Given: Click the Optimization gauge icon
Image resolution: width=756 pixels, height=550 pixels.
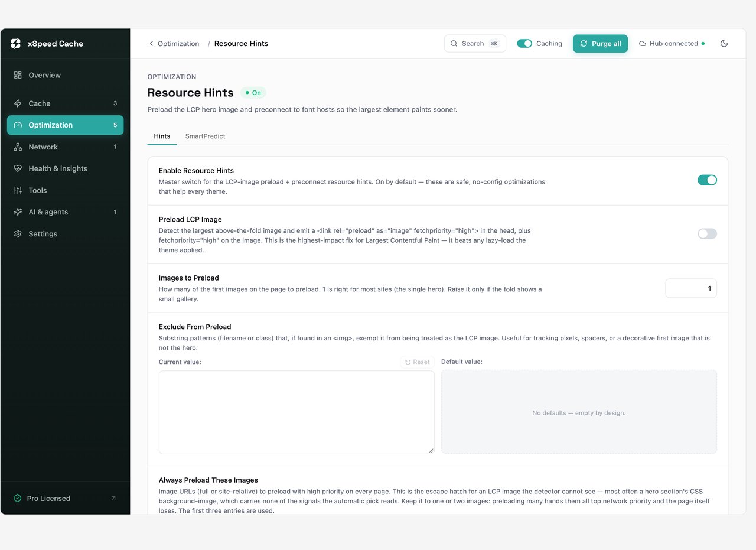Looking at the screenshot, I should (x=18, y=125).
